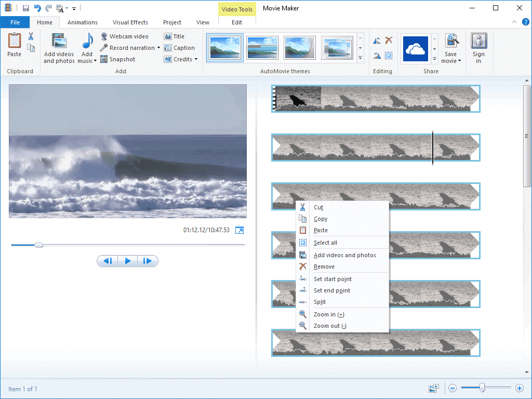This screenshot has height=399, width=532.
Task: Click the Rotate left icon in Editing
Action: (377, 41)
